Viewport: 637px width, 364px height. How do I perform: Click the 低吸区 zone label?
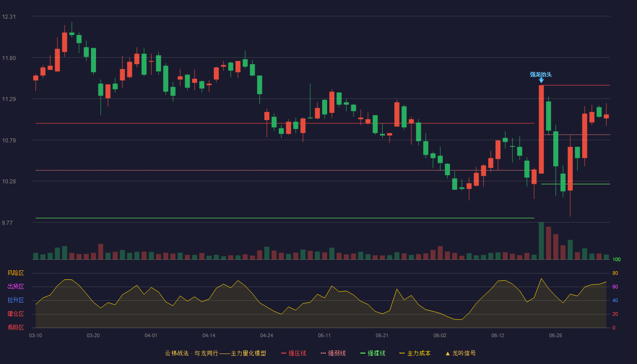coord(15,327)
